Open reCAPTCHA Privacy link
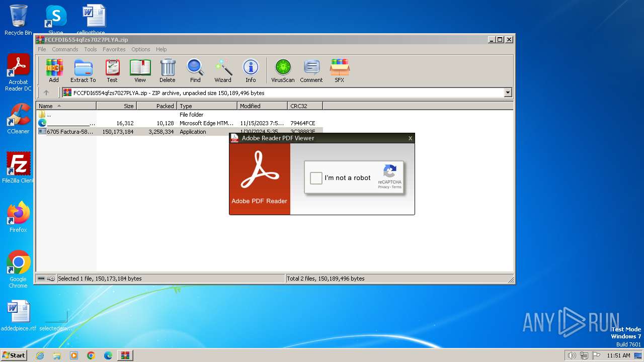The height and width of the screenshot is (362, 644). (x=384, y=187)
